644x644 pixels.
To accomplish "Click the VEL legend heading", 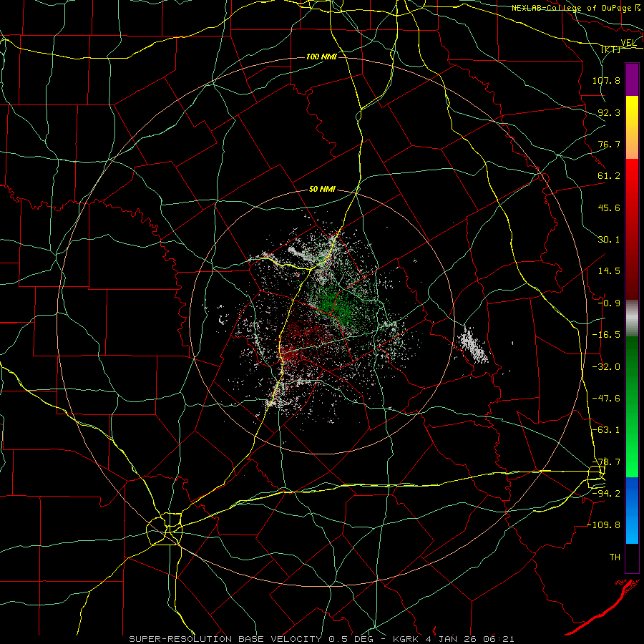I will [628, 43].
